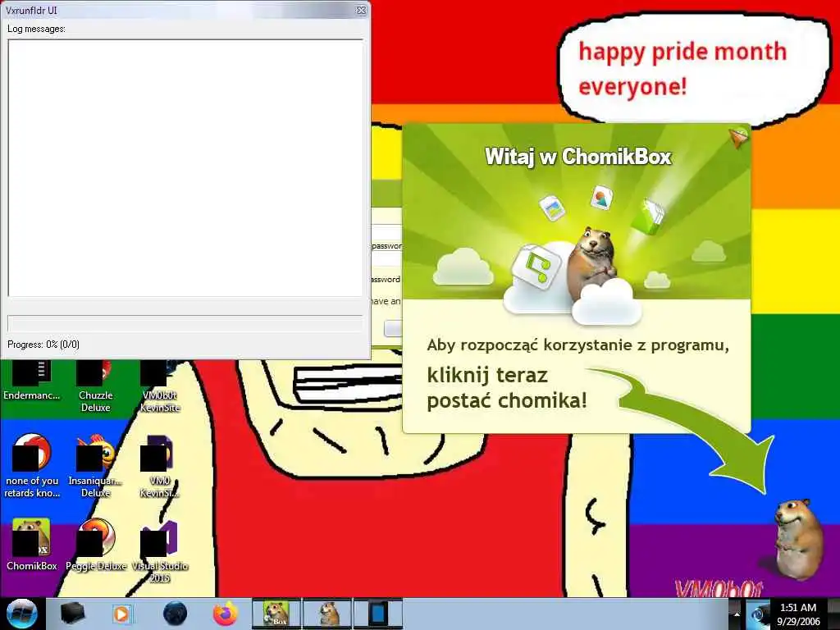Switch to the blue device taskbar button
Viewport: 840px width, 630px height.
click(x=377, y=614)
